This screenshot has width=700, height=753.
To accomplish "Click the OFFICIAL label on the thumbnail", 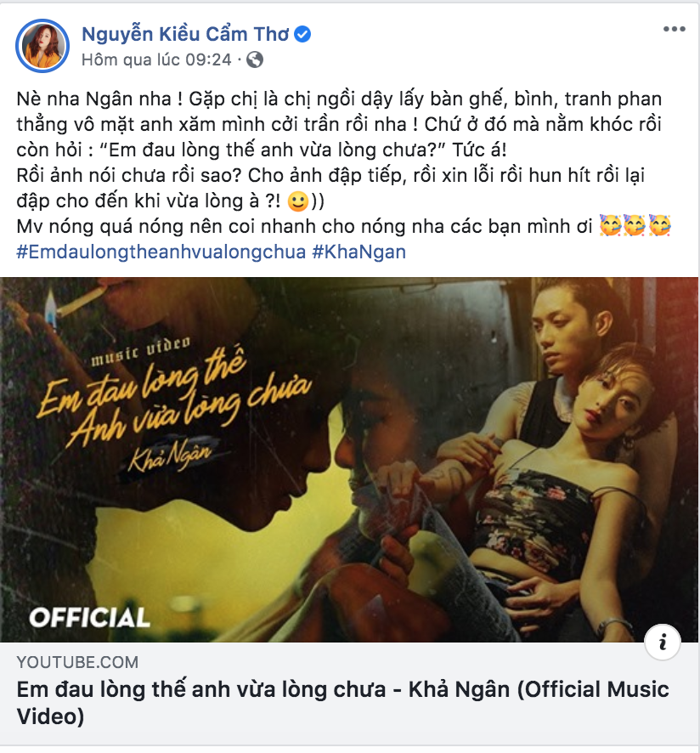I will 90,618.
